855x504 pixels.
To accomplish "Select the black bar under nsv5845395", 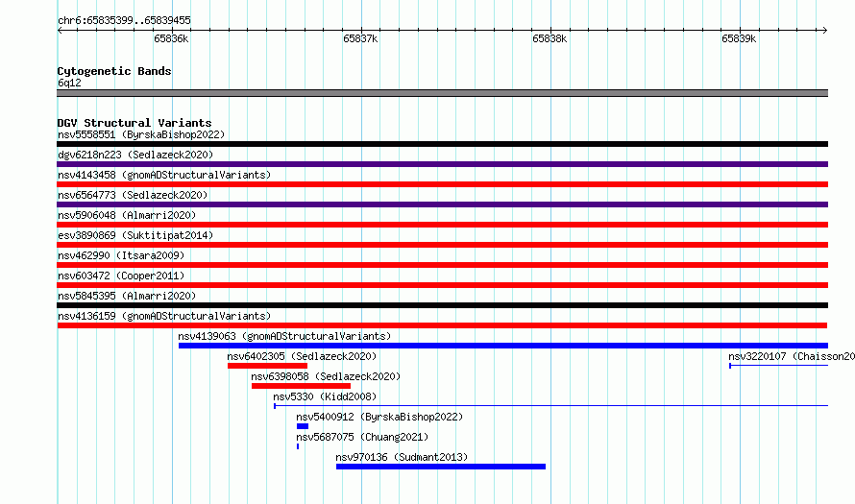I will [442, 305].
